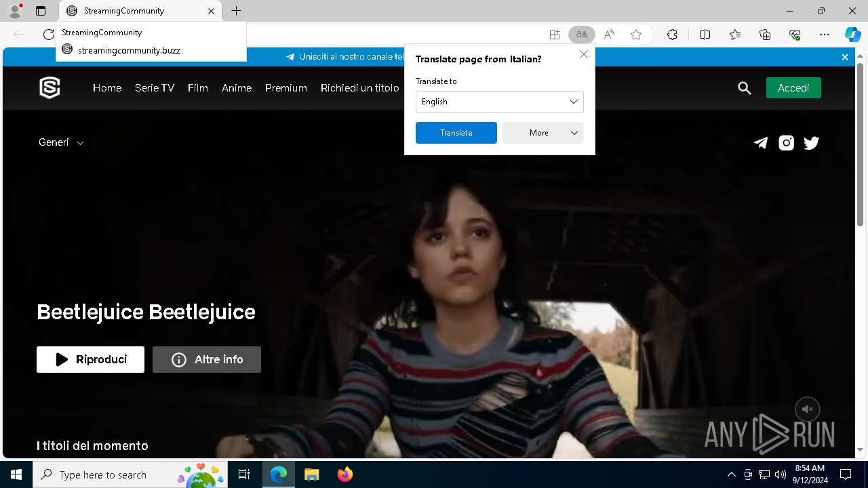
Task: Open the Serie TV section
Action: pyautogui.click(x=155, y=88)
